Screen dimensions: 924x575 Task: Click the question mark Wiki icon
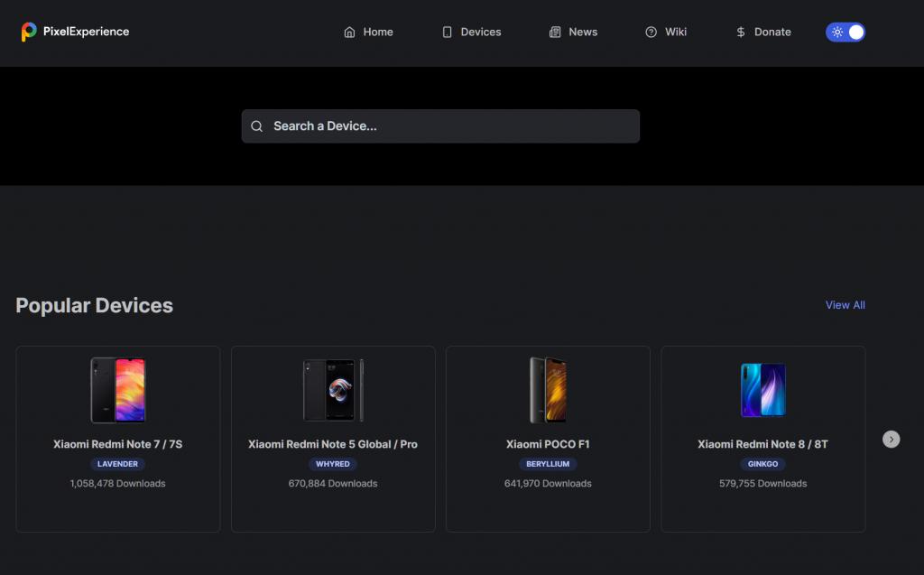click(651, 32)
